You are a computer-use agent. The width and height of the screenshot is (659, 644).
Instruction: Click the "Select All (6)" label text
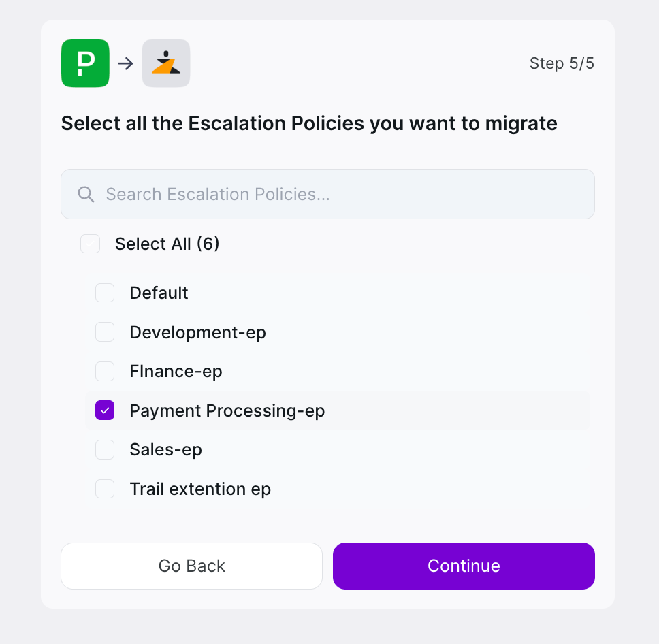pos(167,244)
